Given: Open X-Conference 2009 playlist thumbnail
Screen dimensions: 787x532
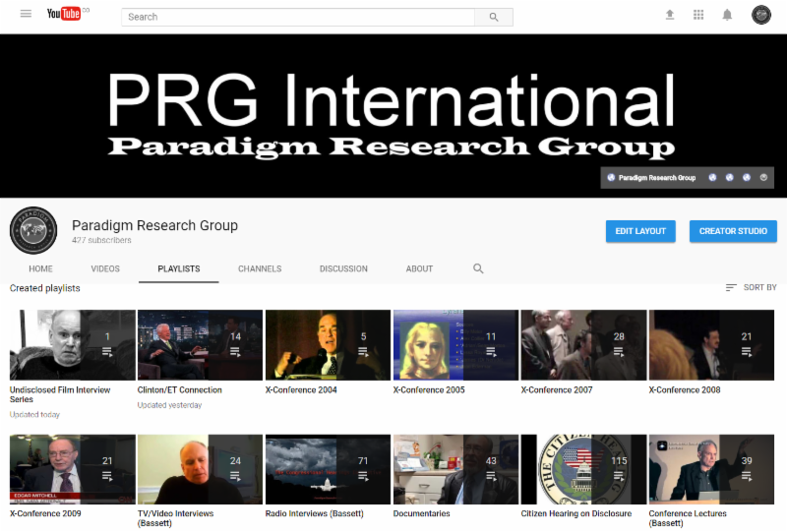Looking at the screenshot, I should coord(72,469).
